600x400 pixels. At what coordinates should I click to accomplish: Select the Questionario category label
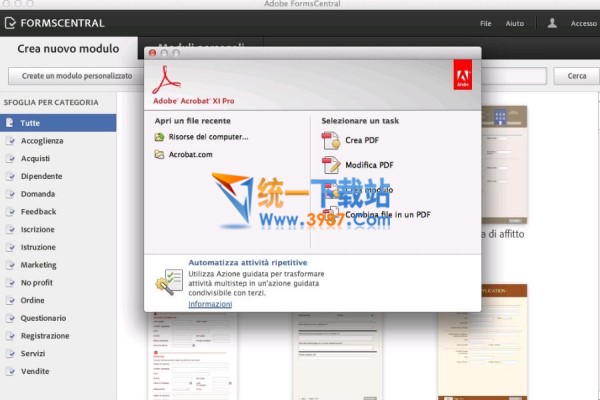pyautogui.click(x=43, y=318)
